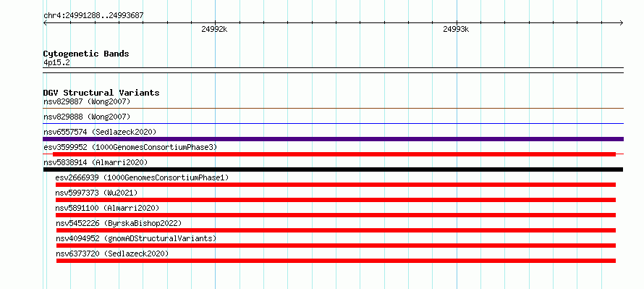The image size is (644, 289).
Task: Open nsv4094952 (gnomADStructuralVariants) label
Action: pos(136,238)
